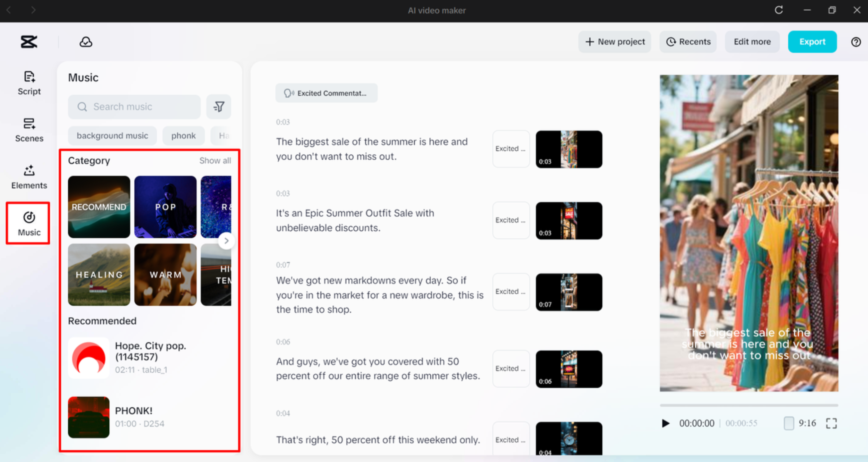Open the music filter options

tap(219, 107)
